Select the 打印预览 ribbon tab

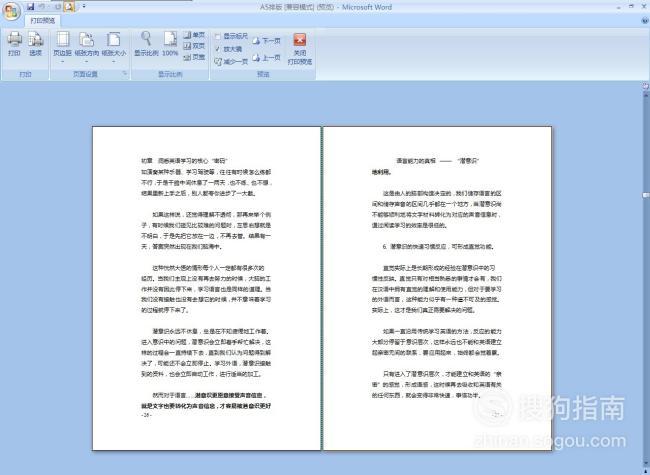[43, 20]
